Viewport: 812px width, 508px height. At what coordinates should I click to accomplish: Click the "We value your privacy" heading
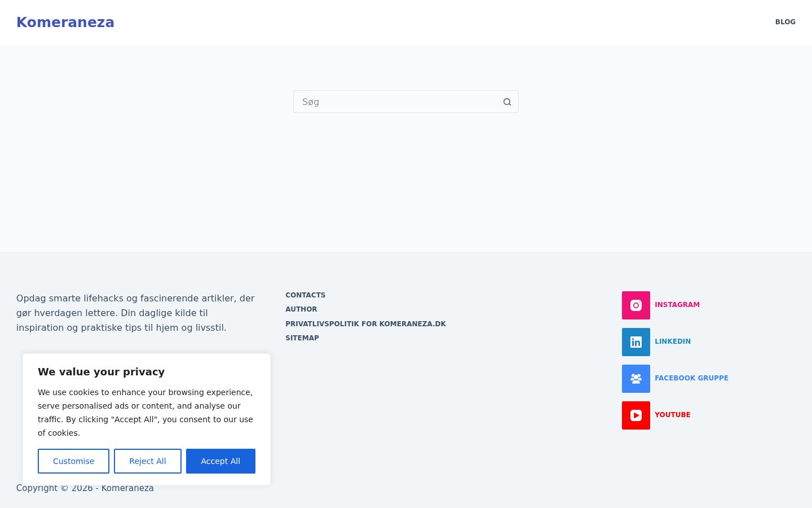[101, 372]
